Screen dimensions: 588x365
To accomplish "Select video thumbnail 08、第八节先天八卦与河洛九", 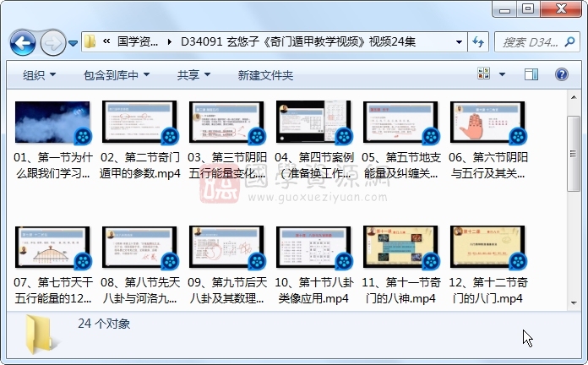I will point(140,248).
